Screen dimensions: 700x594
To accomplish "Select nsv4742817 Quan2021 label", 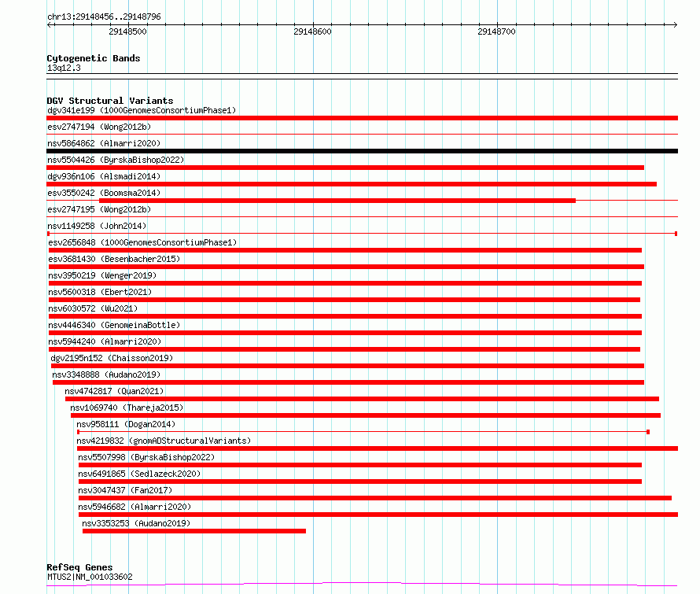I will coord(114,391).
